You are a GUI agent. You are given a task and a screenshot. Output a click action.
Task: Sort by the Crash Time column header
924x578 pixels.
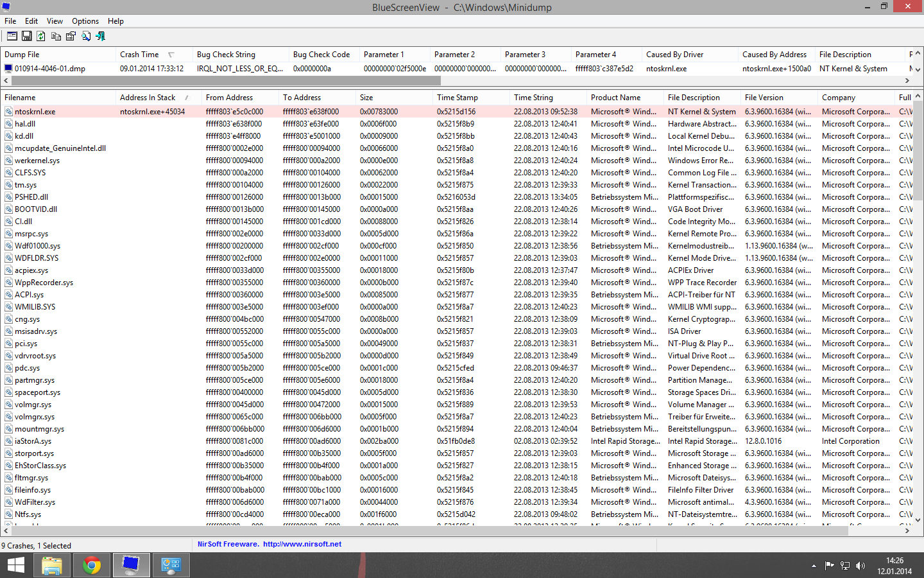pos(154,55)
